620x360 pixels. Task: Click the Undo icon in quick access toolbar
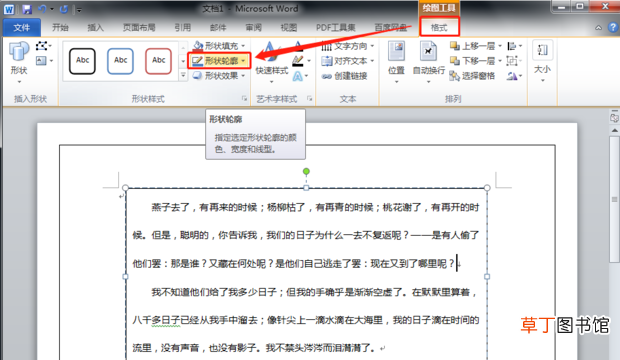[x=42, y=9]
